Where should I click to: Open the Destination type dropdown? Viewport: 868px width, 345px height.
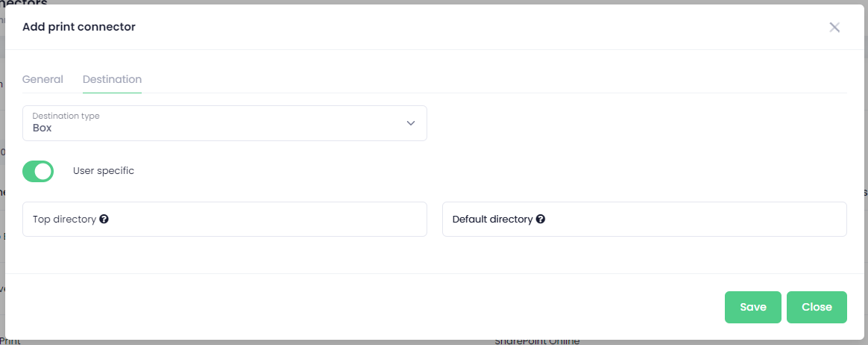pos(224,123)
